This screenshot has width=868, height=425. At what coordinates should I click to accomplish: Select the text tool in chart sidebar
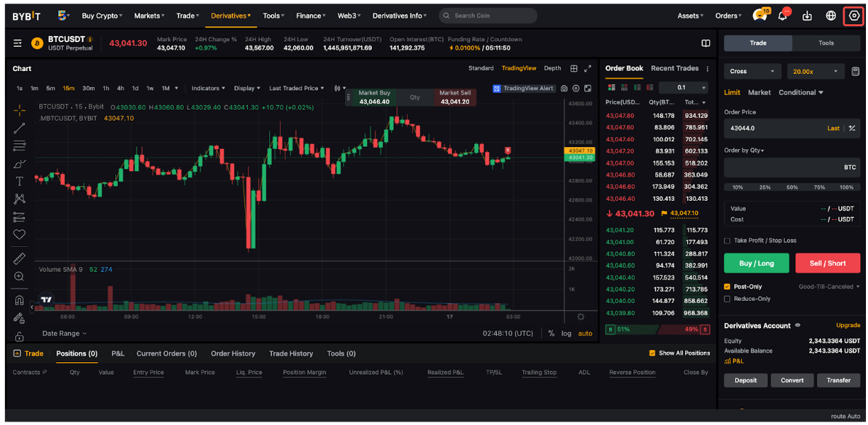coord(19,181)
